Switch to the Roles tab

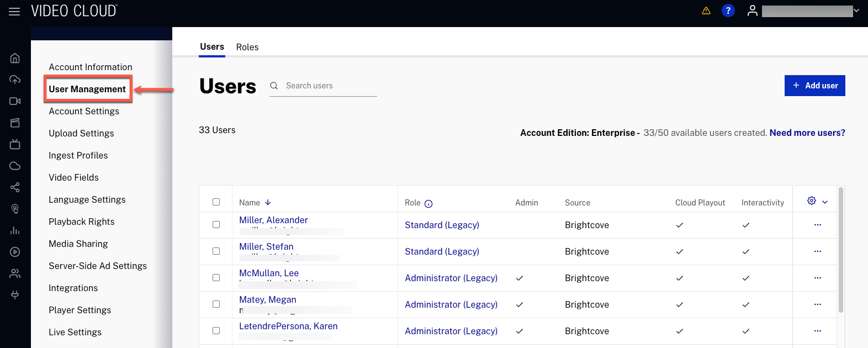pos(247,48)
